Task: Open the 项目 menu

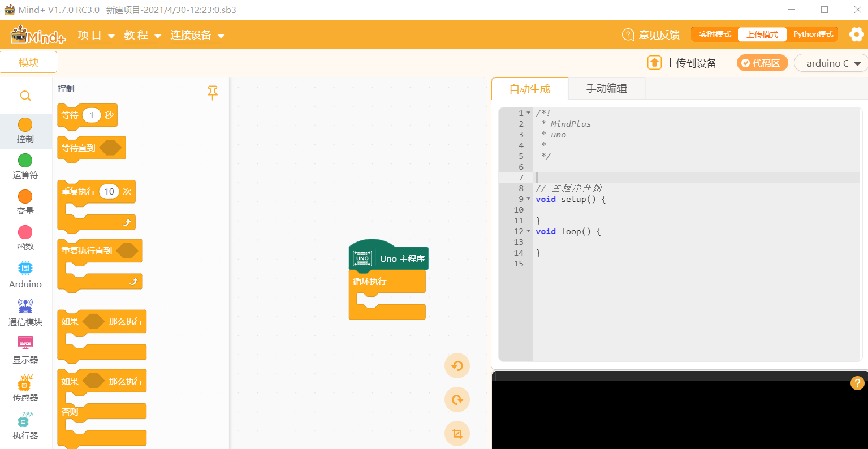Action: (x=96, y=35)
